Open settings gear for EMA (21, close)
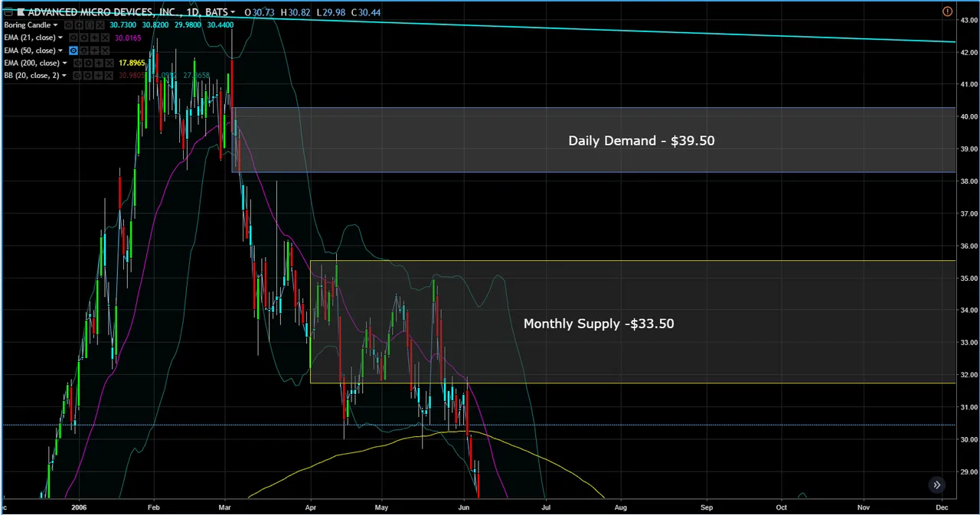The width and height of the screenshot is (980, 515). point(83,37)
